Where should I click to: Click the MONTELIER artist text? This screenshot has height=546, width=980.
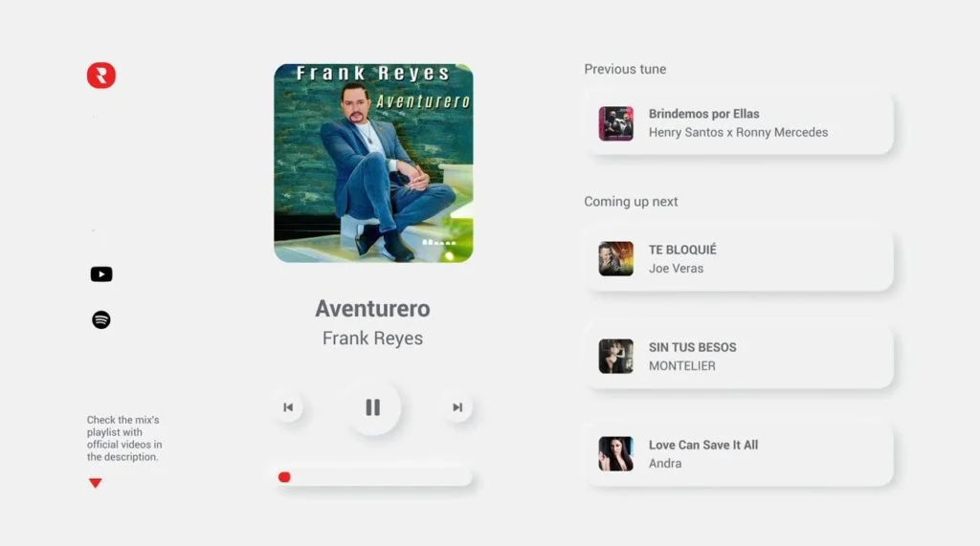681,366
